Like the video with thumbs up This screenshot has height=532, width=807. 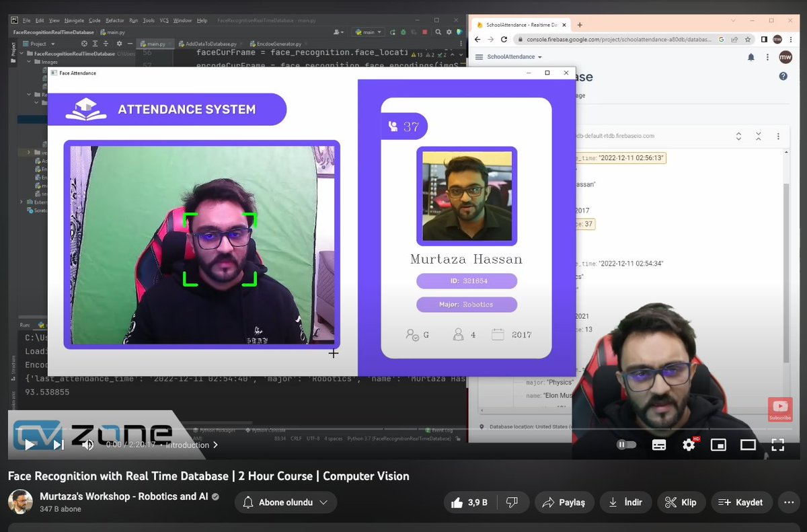[x=469, y=502]
